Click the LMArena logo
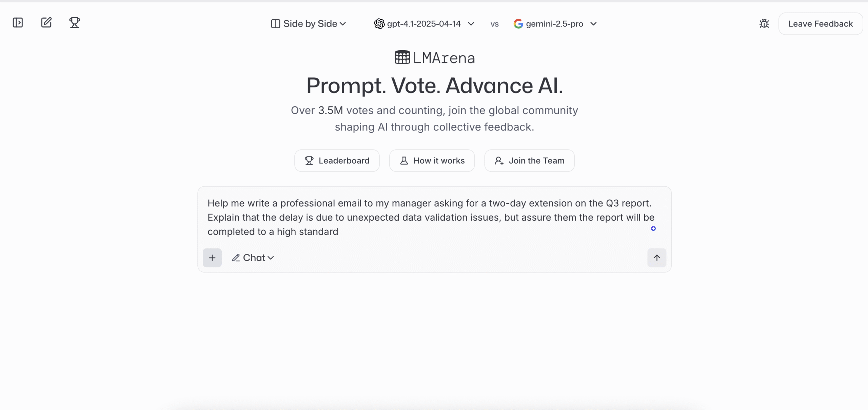This screenshot has width=868, height=410. coord(434,58)
